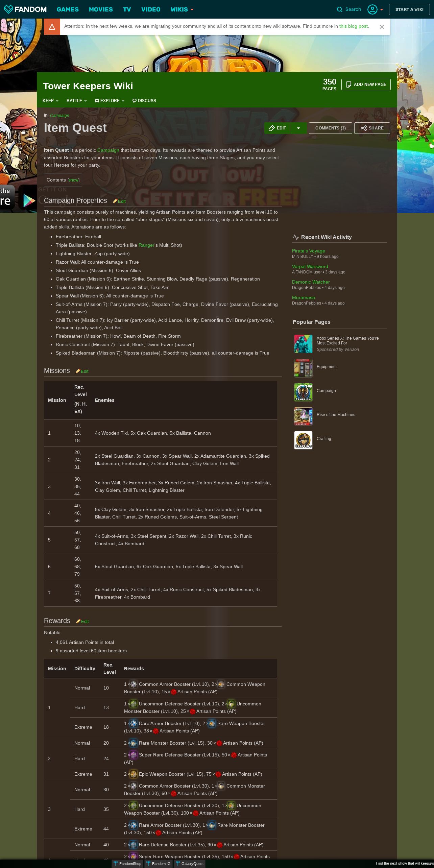Click Rare Armor Booster icon, Lvl. 10
This screenshot has width=434, height=868.
point(134,723)
